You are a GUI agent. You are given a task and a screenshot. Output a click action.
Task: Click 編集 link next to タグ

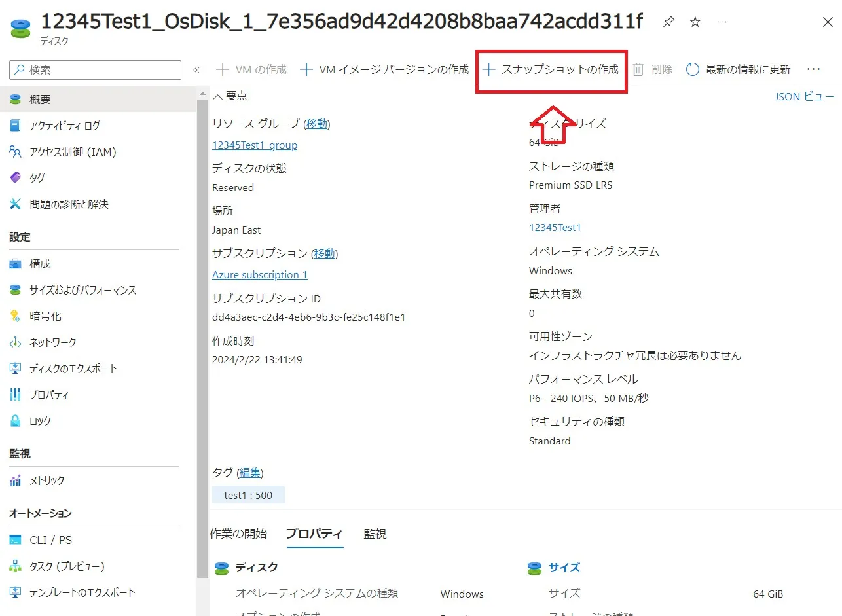click(249, 473)
